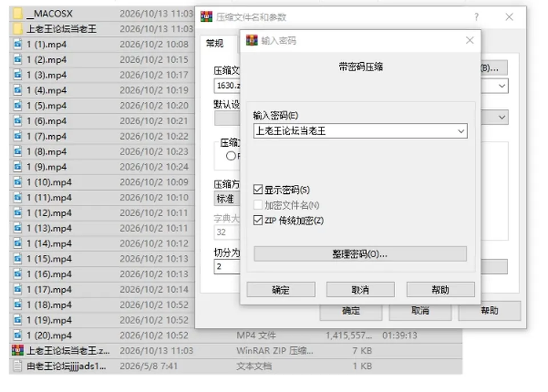Image resolution: width=548 pixels, height=392 pixels.
Task: Click the 输入密码 text field
Action: [354, 131]
